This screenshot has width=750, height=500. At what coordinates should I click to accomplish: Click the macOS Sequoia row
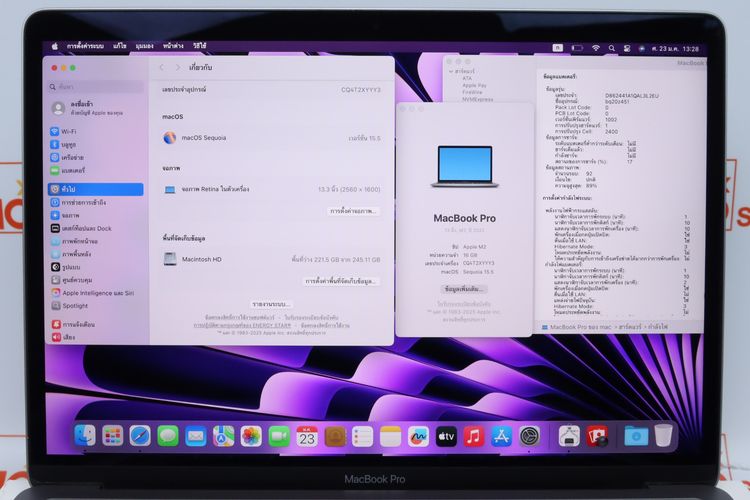coord(271,138)
